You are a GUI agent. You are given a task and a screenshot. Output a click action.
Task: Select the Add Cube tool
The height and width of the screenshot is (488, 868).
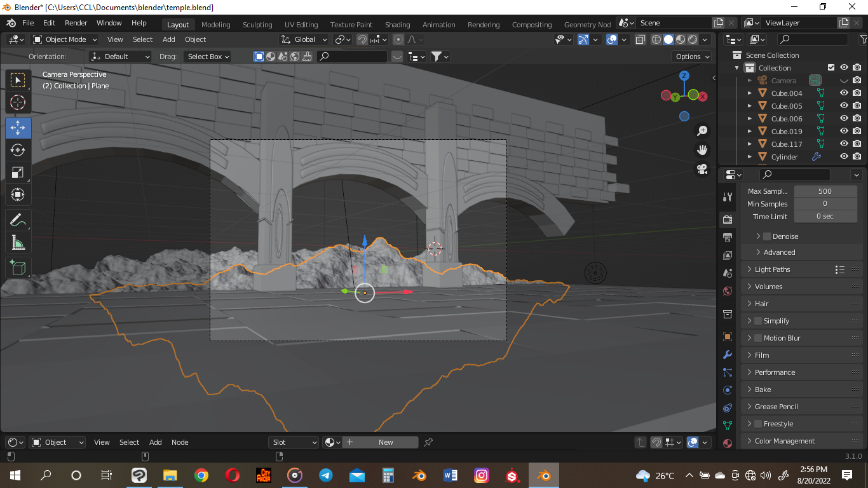point(18,268)
